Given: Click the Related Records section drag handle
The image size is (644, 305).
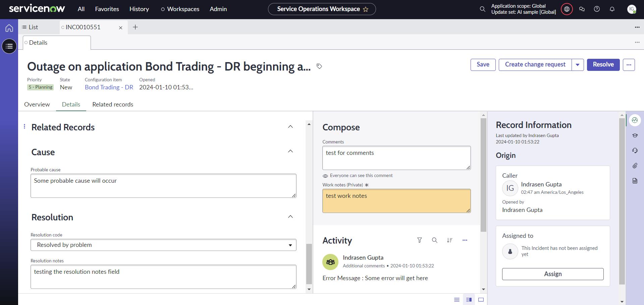Looking at the screenshot, I should click(x=24, y=126).
